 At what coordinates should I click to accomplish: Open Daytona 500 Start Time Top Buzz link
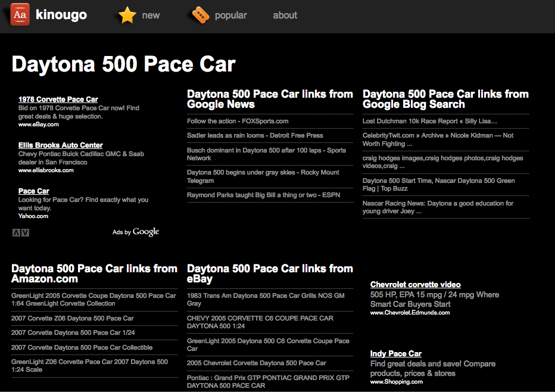click(438, 185)
